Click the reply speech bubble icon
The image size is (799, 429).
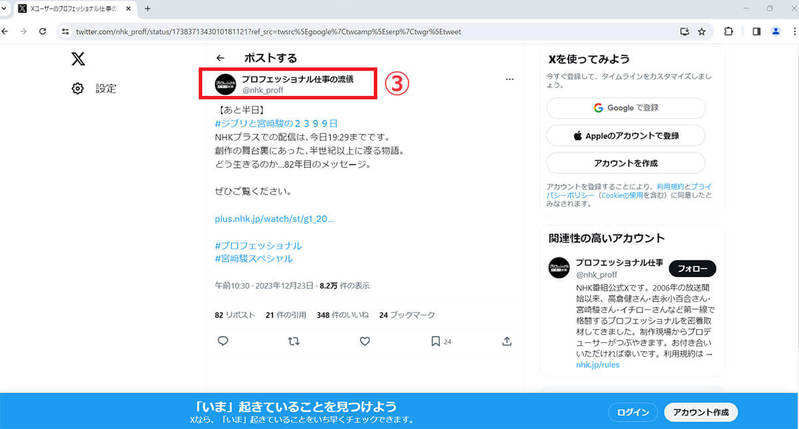point(223,341)
